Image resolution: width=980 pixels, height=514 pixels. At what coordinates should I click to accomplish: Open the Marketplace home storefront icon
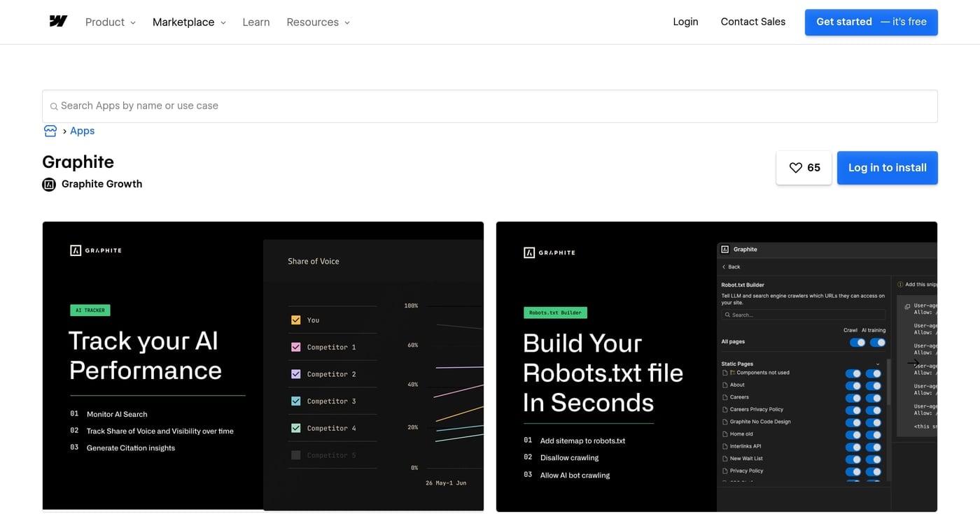pos(50,131)
